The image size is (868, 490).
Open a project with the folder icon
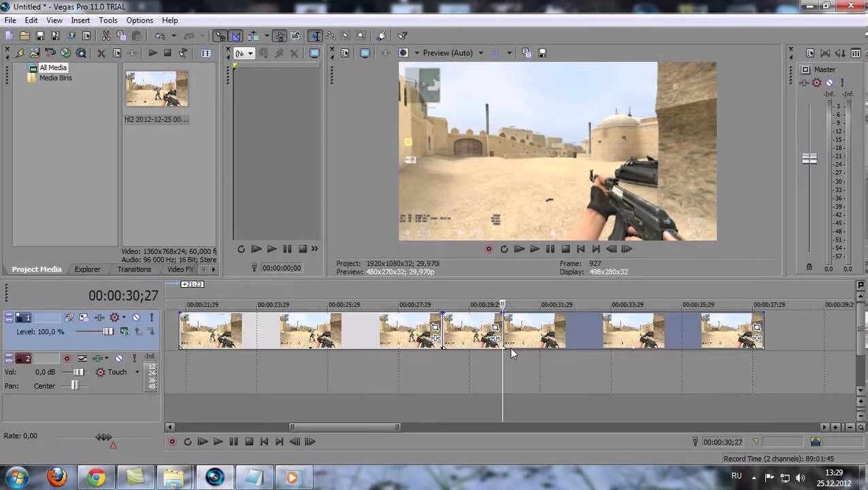tap(25, 36)
